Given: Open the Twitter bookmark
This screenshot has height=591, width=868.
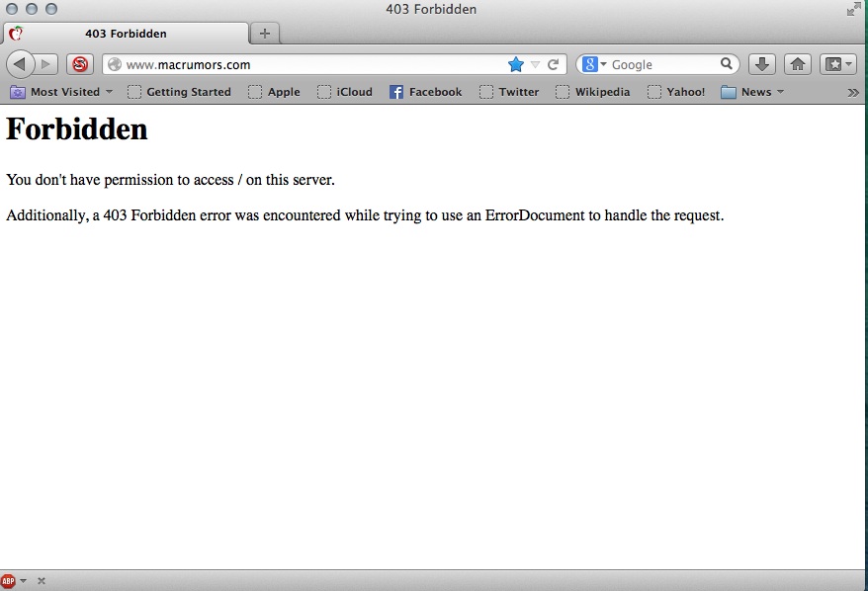Looking at the screenshot, I should (509, 92).
